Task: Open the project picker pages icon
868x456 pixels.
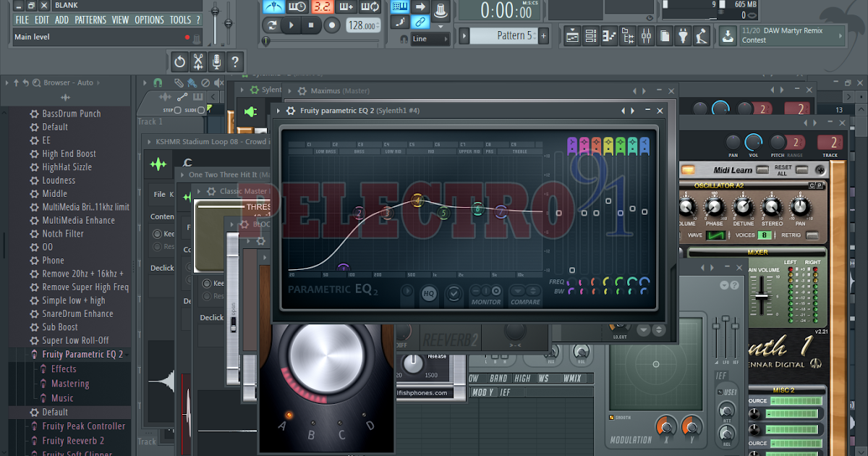Action: coord(665,35)
